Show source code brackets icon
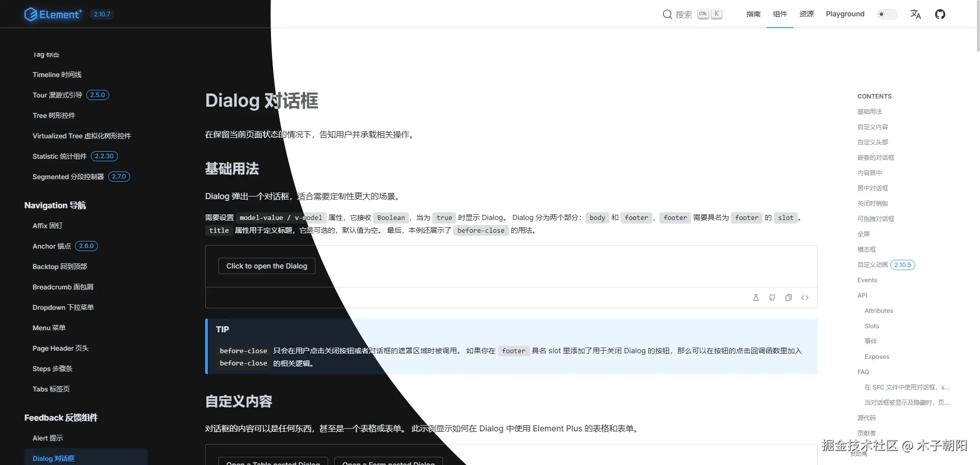The image size is (980, 465). [x=805, y=298]
